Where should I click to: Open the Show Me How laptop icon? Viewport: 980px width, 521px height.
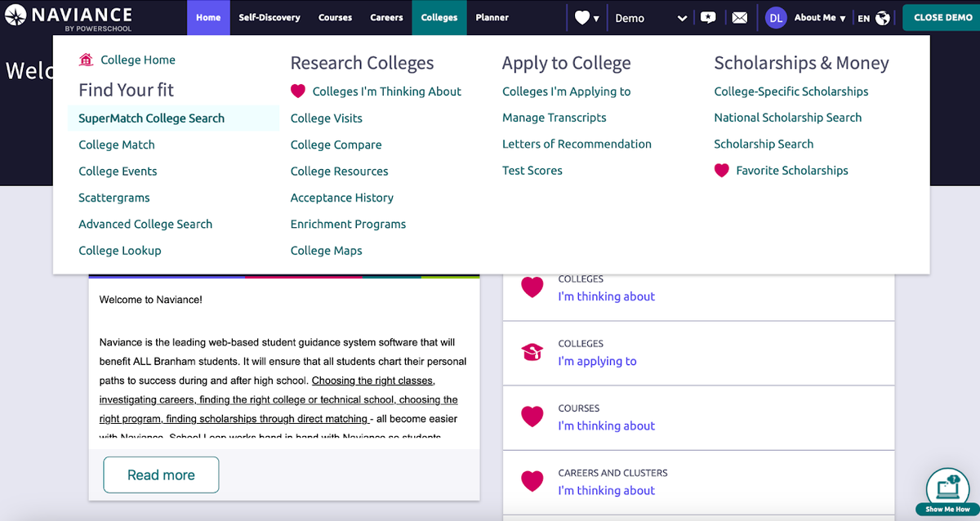click(x=947, y=486)
